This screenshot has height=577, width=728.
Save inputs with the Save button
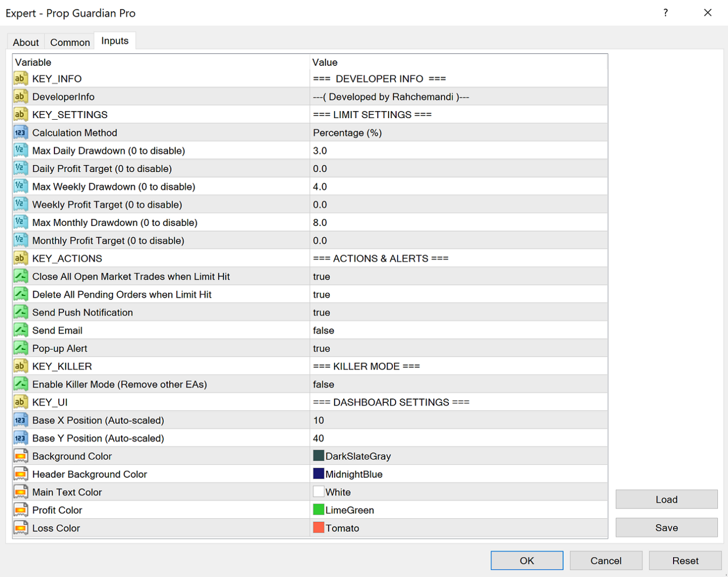[667, 527]
